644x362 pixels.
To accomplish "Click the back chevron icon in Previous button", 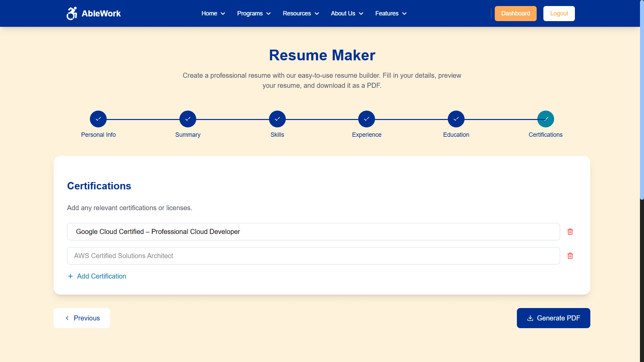I will [67, 318].
